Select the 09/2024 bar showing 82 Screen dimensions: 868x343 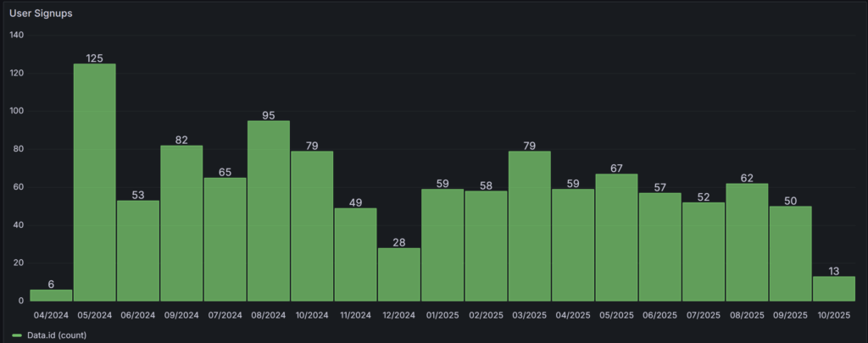(x=181, y=223)
